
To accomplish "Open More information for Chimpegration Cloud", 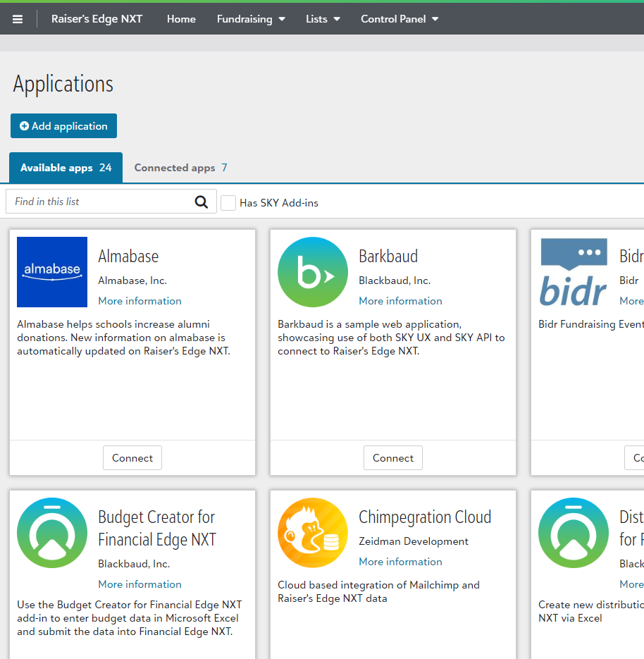I will pyautogui.click(x=400, y=562).
